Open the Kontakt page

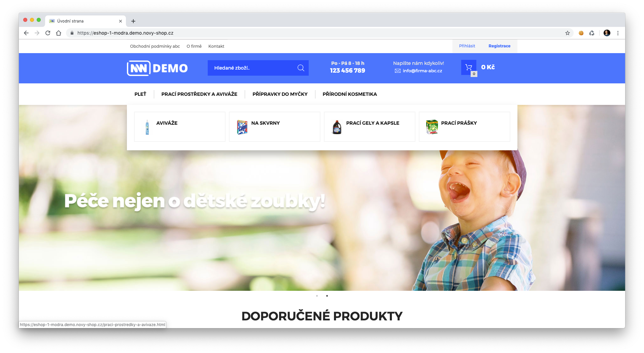216,46
